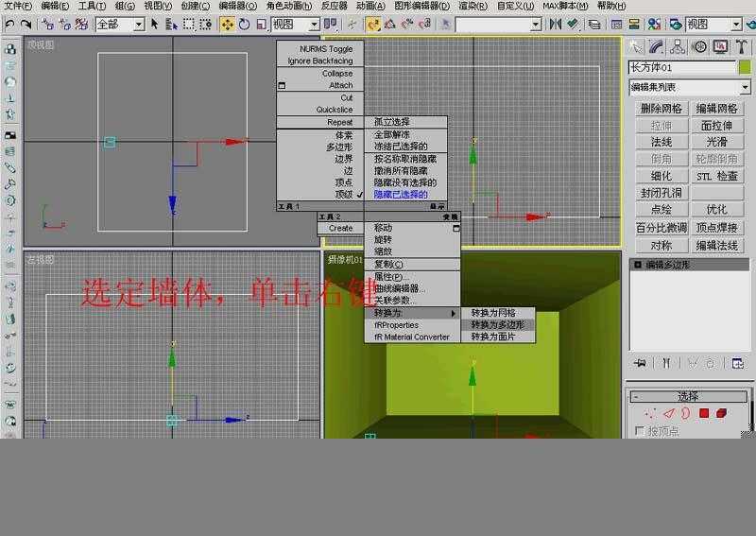The width and height of the screenshot is (756, 536).
Task: Click the 编辑网格 modifier button
Action: tap(716, 109)
